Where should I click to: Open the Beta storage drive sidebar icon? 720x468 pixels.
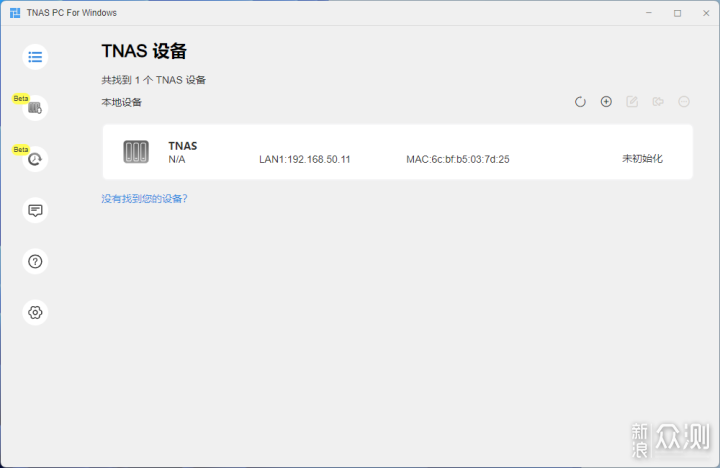pyautogui.click(x=35, y=108)
